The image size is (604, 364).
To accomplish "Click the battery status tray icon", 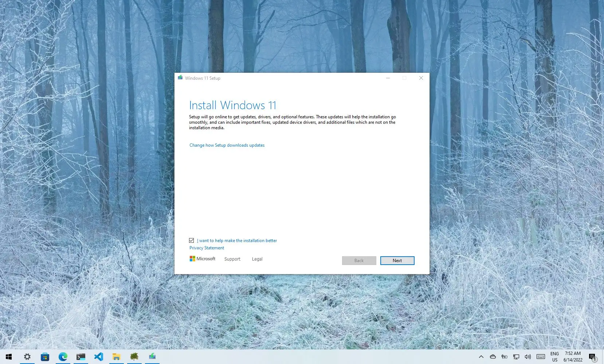I will (x=505, y=357).
